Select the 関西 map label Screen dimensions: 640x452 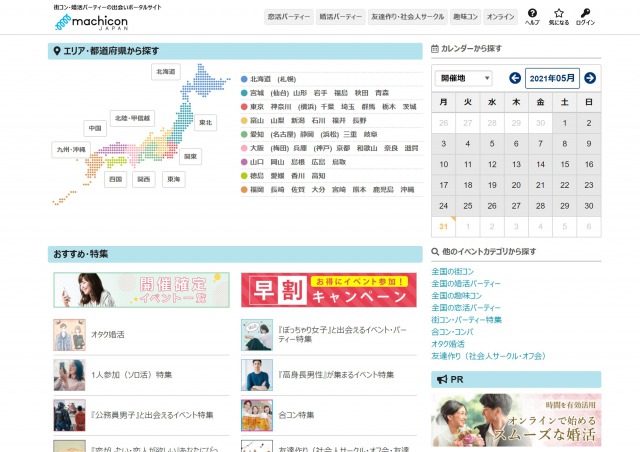pyautogui.click(x=144, y=179)
